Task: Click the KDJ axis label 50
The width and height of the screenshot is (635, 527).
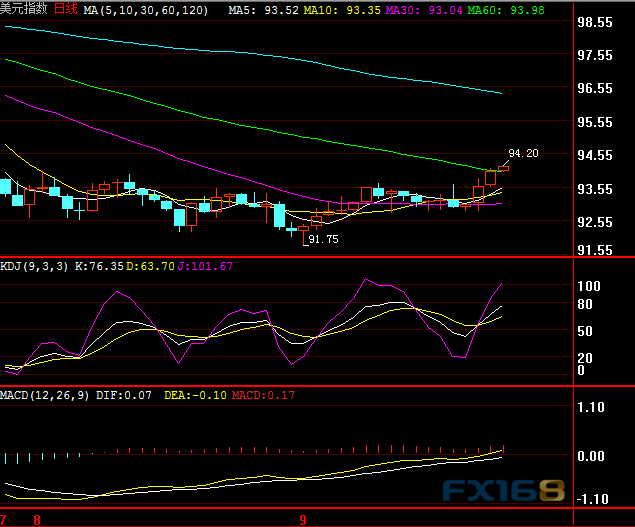Action: pos(585,331)
